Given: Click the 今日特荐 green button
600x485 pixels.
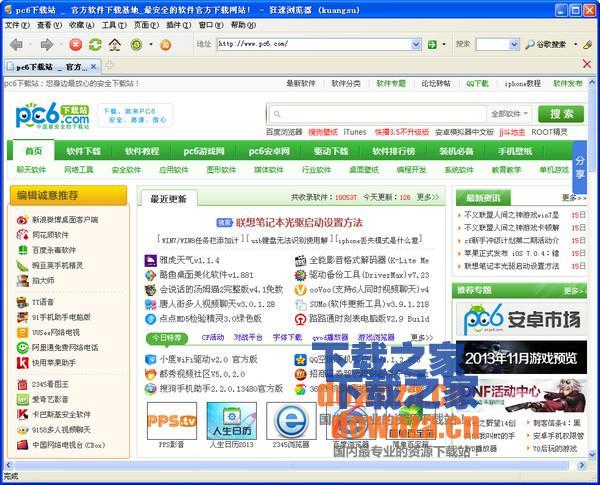Looking at the screenshot, I should tap(167, 338).
